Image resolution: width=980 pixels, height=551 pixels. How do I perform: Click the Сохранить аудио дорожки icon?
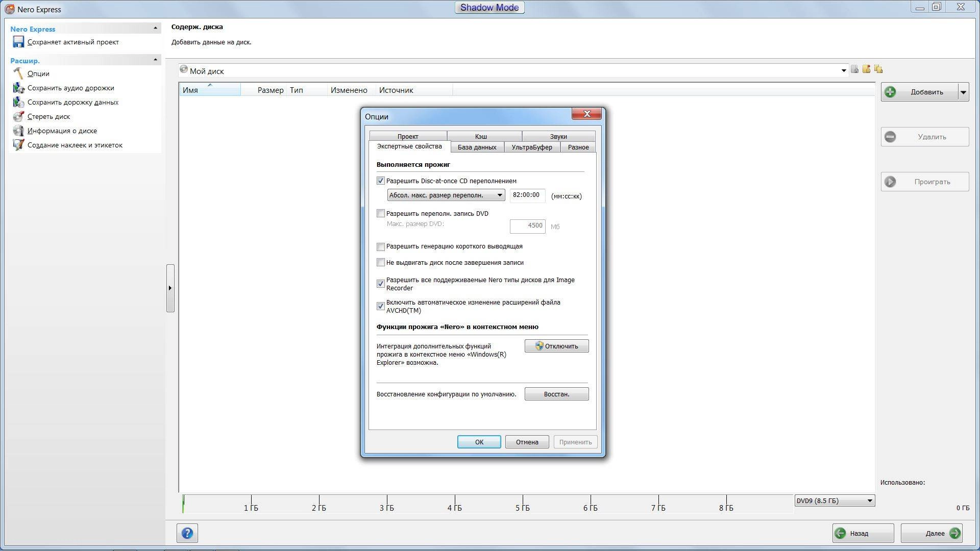18,88
